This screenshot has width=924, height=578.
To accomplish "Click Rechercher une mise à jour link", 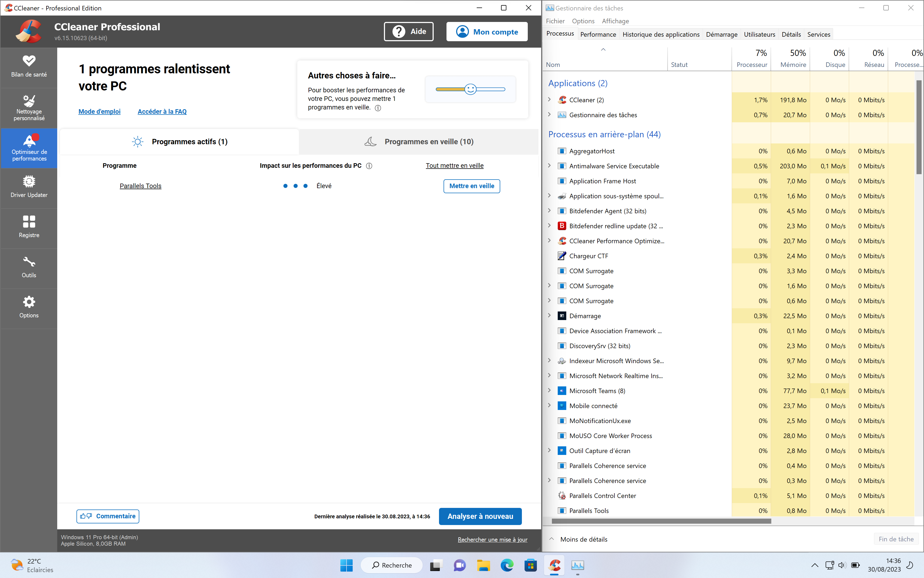I will pos(492,539).
